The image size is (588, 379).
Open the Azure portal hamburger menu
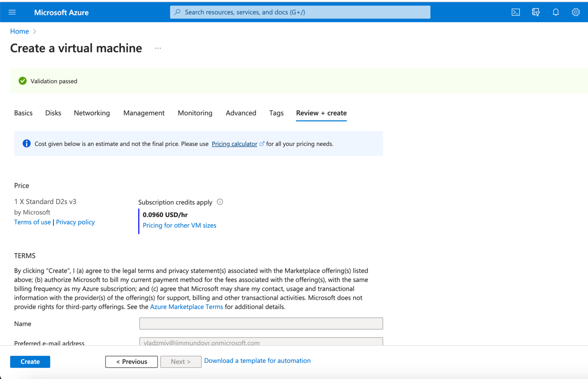coord(12,13)
